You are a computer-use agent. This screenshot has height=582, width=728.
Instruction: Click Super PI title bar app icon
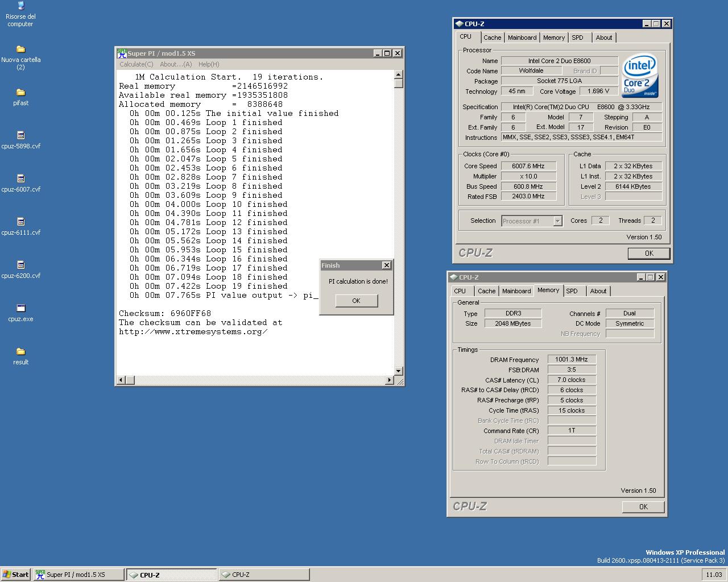click(122, 53)
